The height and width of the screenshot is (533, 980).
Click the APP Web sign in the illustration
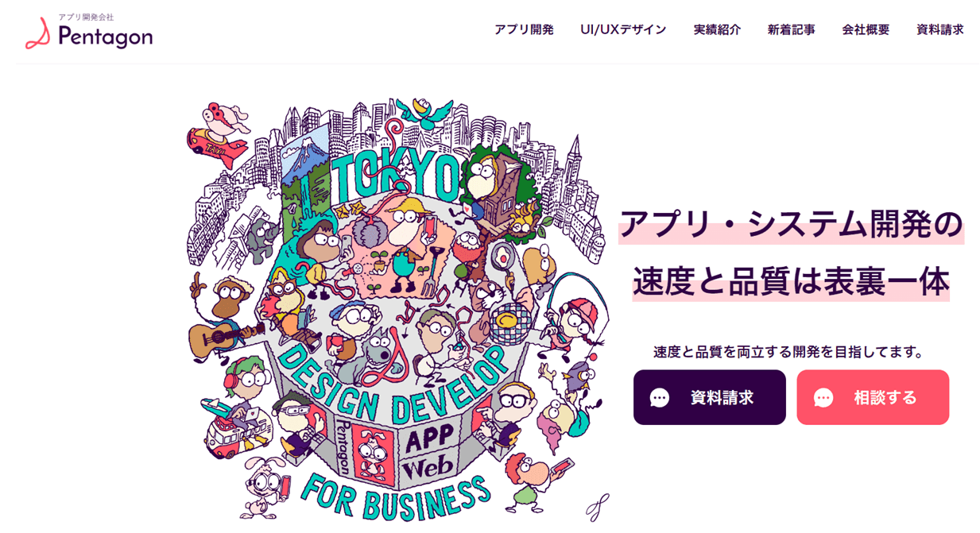pyautogui.click(x=431, y=450)
